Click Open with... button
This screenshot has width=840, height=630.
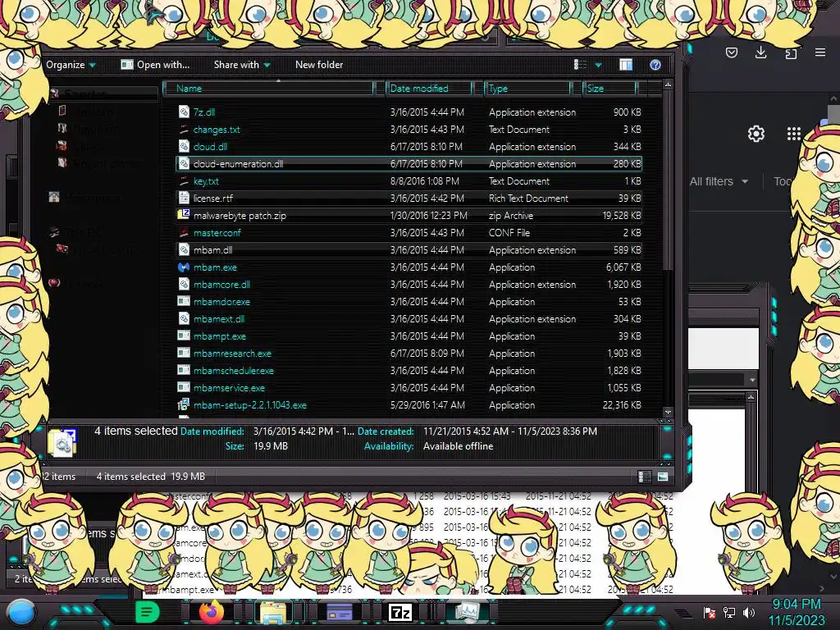tap(155, 65)
